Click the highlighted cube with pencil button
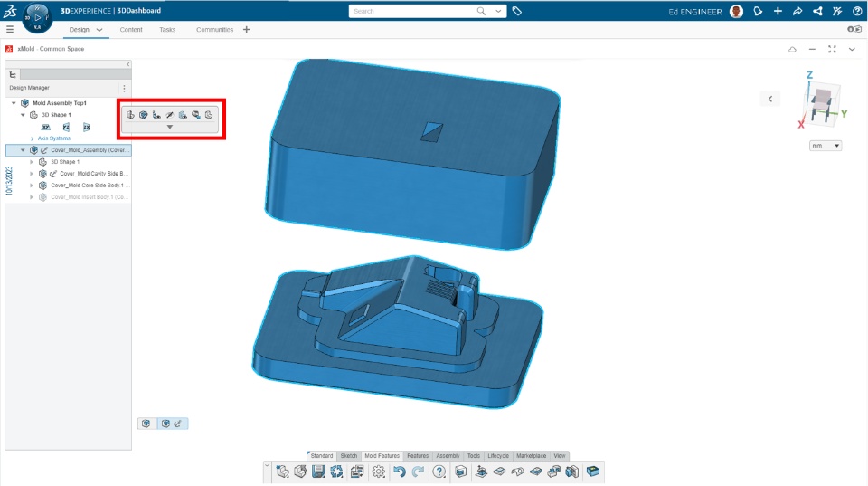The height and width of the screenshot is (486, 868). click(172, 424)
